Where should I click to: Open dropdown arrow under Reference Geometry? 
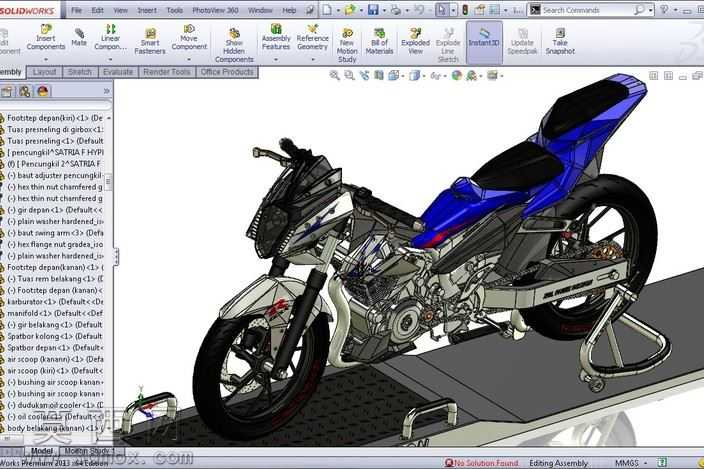[312, 59]
